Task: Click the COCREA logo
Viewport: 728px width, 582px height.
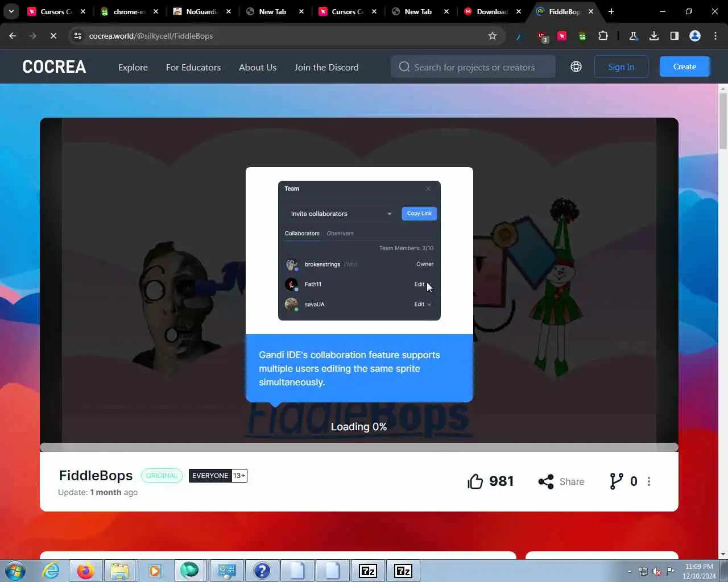Action: click(54, 66)
